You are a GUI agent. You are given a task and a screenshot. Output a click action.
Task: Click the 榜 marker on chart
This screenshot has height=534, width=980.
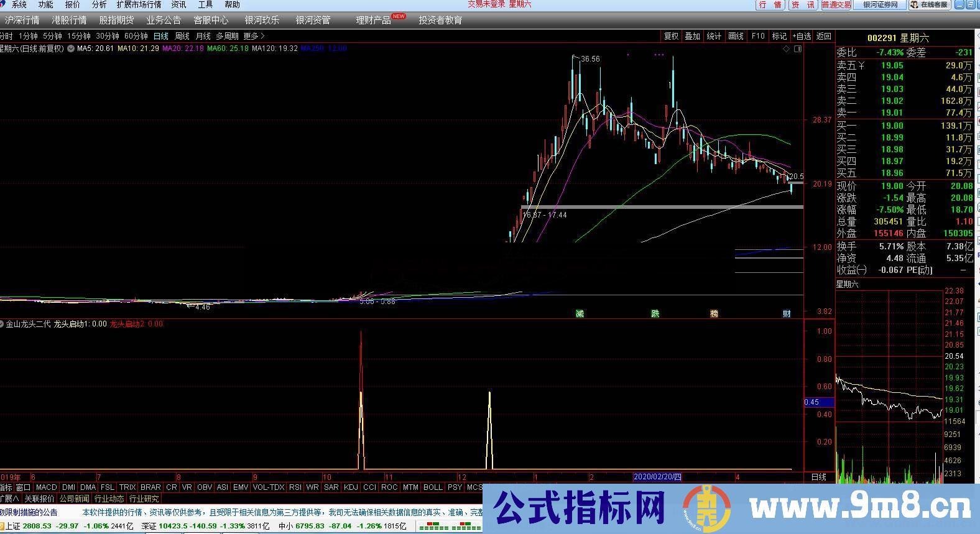(x=714, y=313)
